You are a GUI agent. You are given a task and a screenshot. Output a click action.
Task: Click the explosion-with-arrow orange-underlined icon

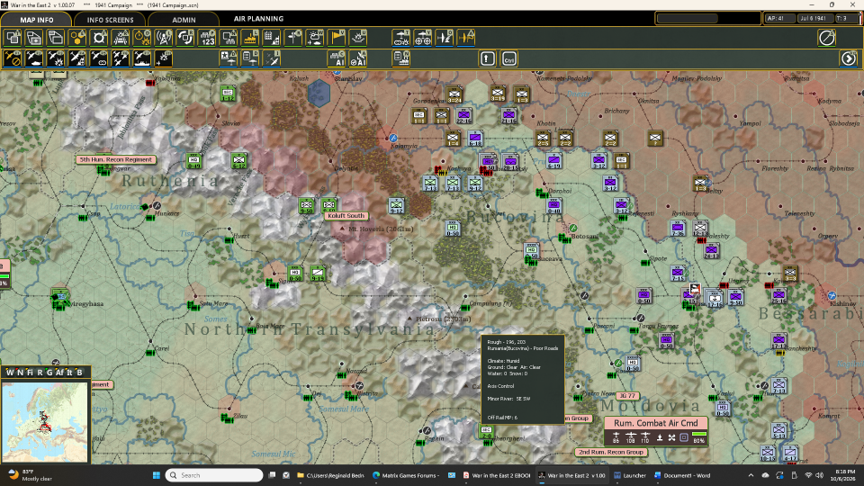pos(164,58)
